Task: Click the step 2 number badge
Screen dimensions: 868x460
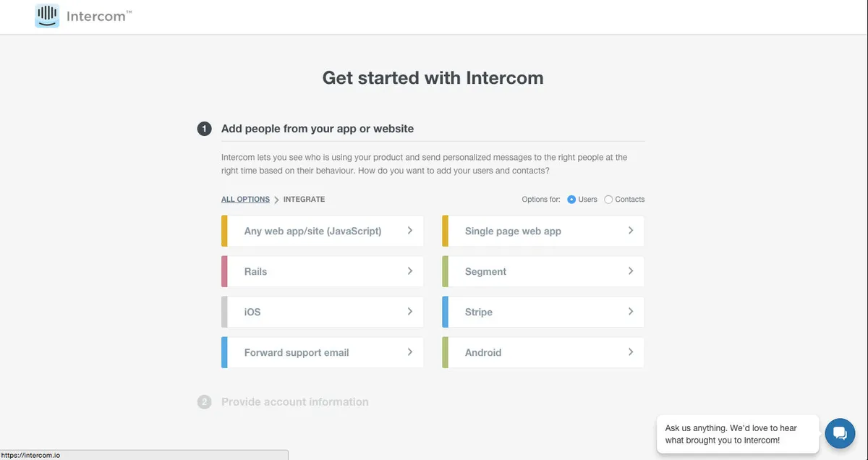Action: (205, 402)
